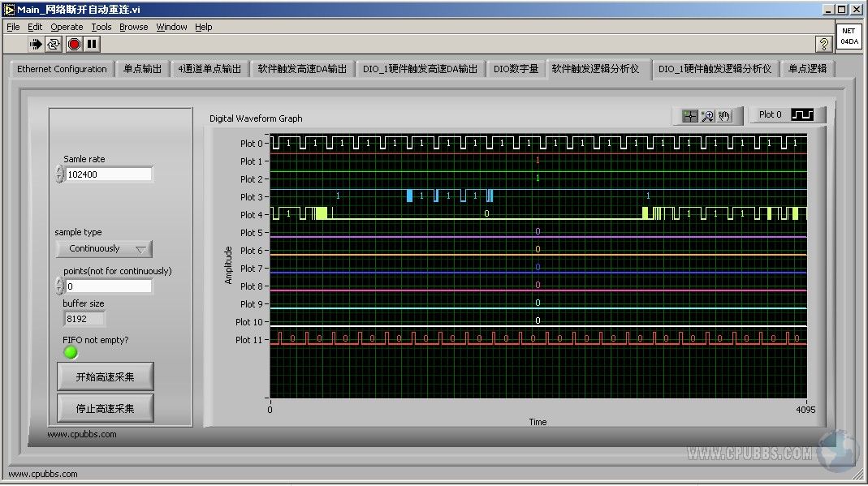Screen dimensions: 868x486
Task: Select the zoom magnifier tool in graph palette
Action: pos(707,116)
